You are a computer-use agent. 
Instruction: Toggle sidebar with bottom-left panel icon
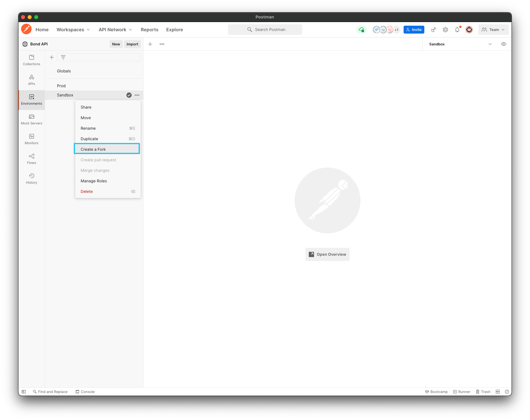pos(24,392)
